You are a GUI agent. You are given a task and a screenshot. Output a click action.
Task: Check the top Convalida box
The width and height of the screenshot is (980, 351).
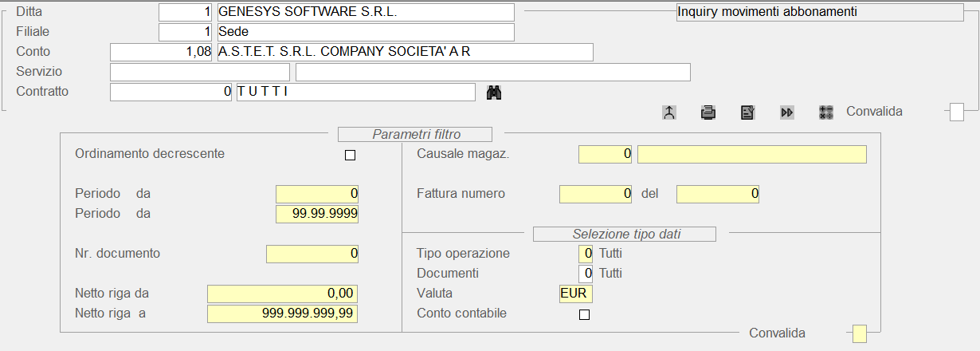point(957,112)
